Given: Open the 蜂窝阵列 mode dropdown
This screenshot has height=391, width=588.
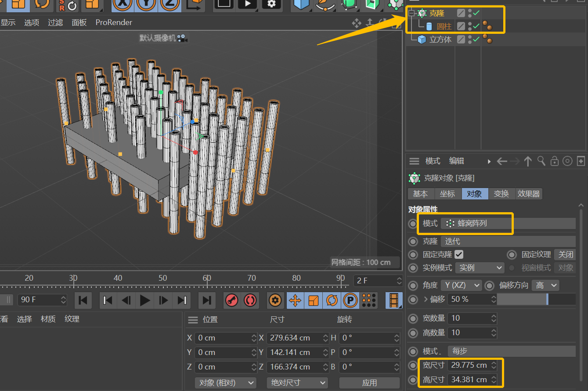Looking at the screenshot, I should click(508, 224).
